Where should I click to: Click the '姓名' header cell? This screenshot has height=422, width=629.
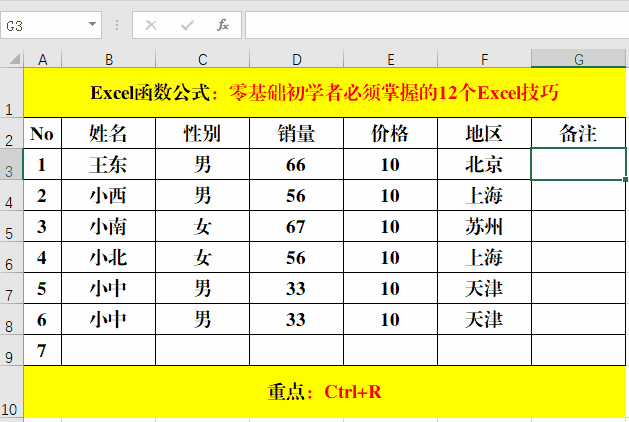click(x=108, y=133)
